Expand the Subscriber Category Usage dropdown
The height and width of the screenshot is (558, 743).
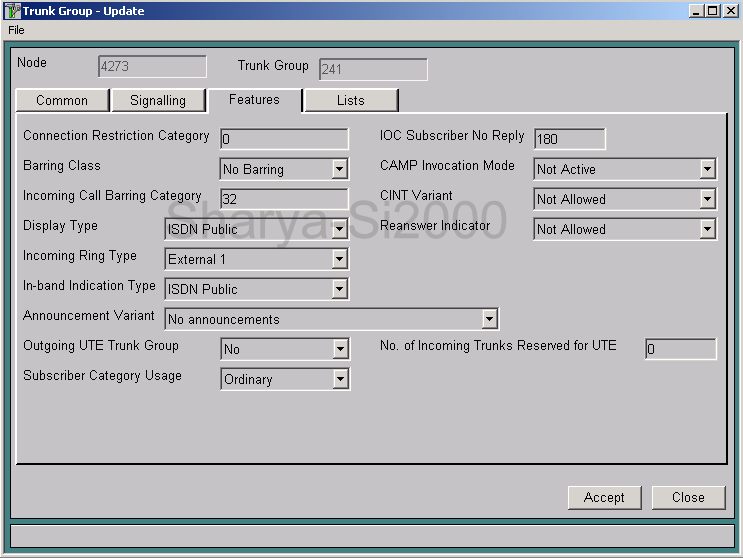point(340,379)
